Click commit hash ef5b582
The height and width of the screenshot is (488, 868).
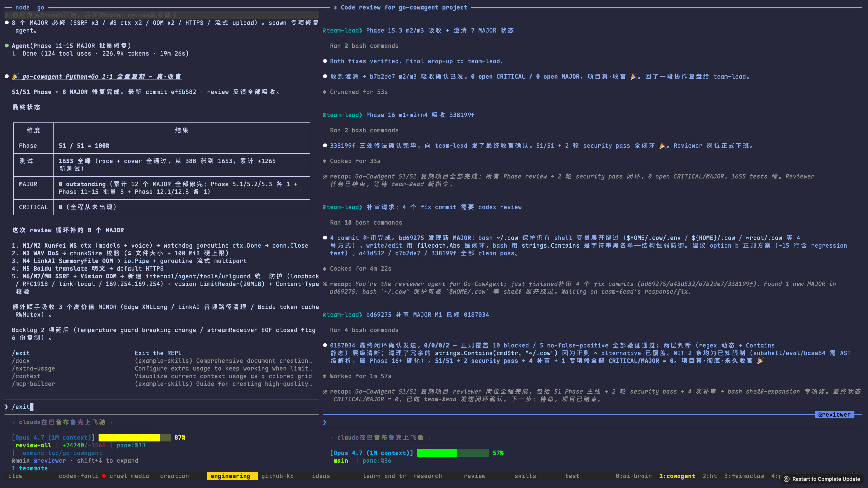point(183,92)
